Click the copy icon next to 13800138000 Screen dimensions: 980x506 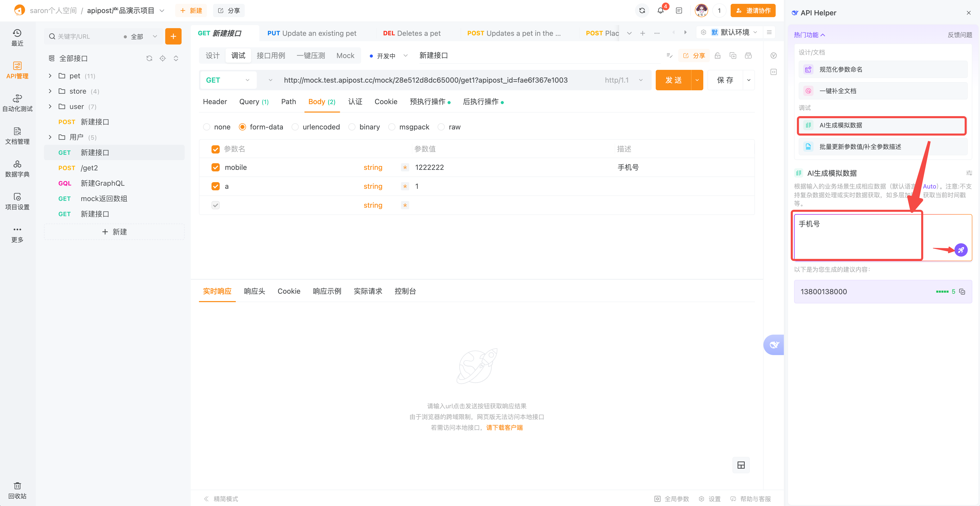[963, 291]
